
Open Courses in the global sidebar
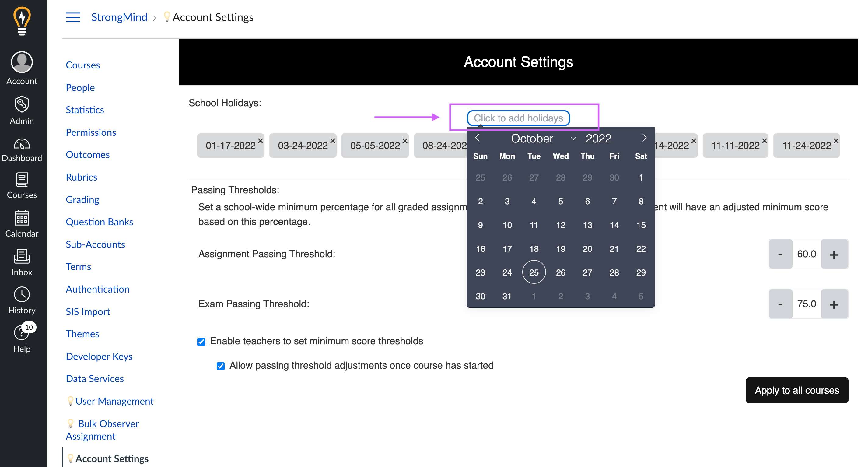[22, 186]
